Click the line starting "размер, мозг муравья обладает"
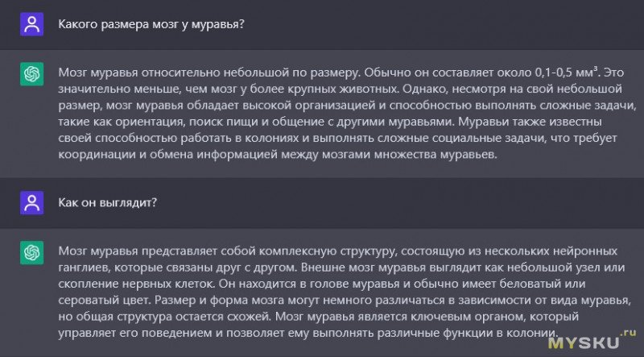Screen dimensions: 644x357 347,106
